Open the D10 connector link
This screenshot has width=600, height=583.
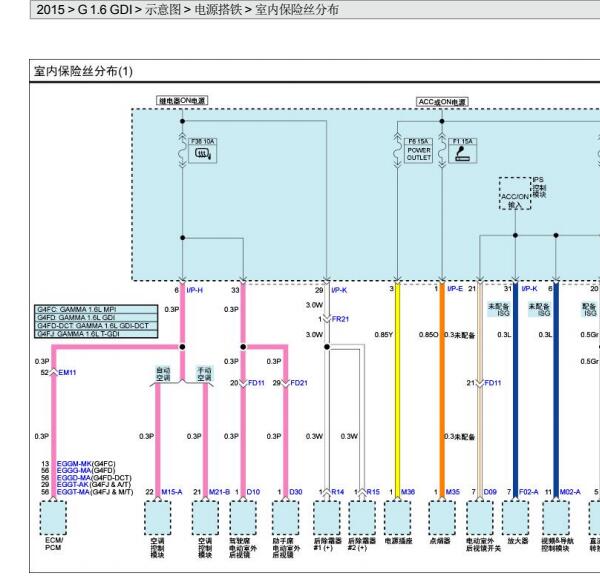253,492
